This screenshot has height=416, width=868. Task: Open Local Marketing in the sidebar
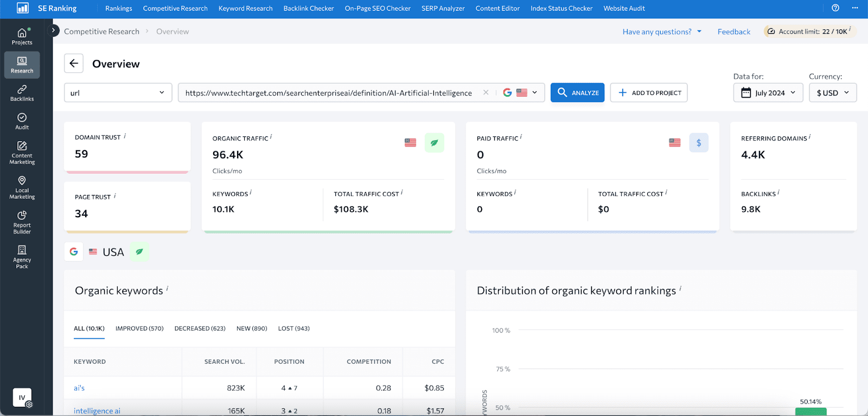click(x=22, y=187)
